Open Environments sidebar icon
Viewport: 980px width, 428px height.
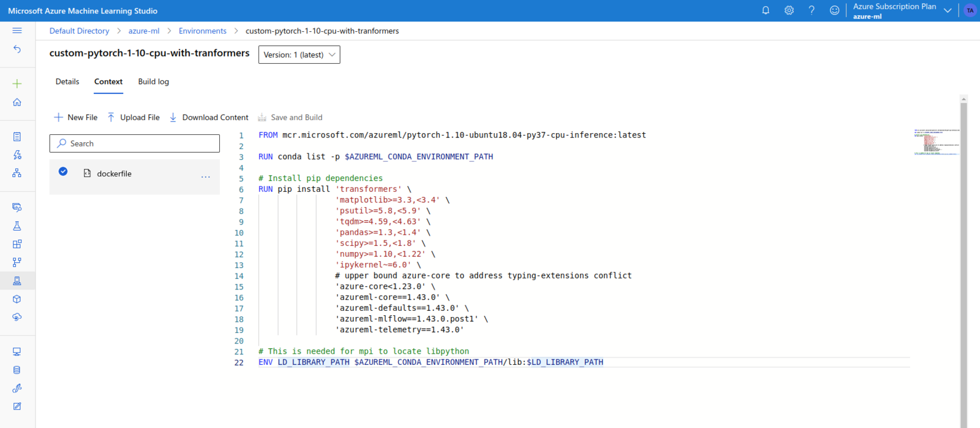coord(17,281)
